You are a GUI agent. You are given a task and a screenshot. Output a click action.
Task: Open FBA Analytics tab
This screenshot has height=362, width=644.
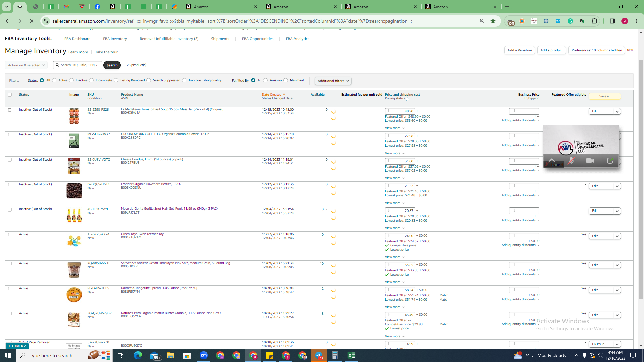tap(298, 39)
